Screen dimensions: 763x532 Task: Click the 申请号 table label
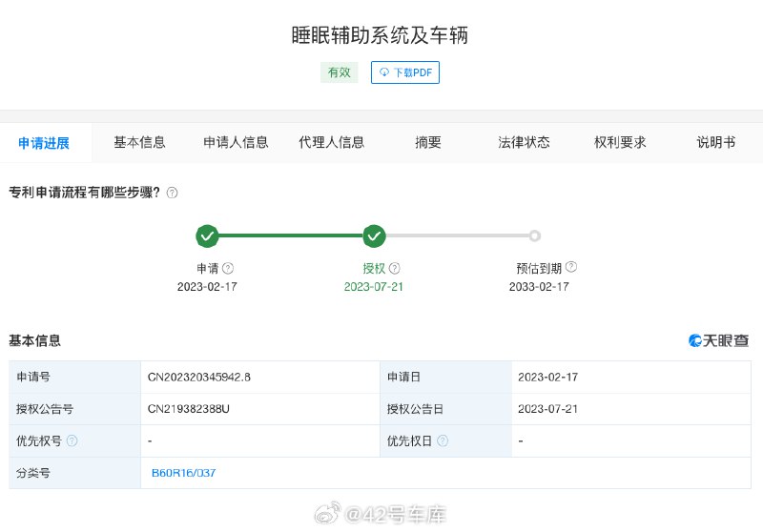click(x=33, y=377)
